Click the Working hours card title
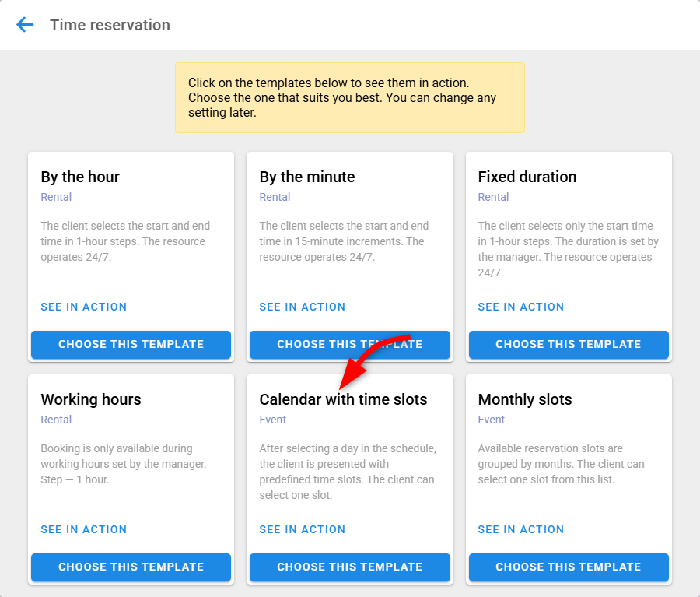 90,399
